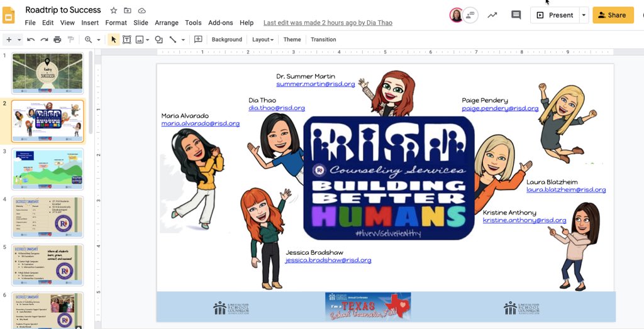Select slide 3 thumbnail
Screen dimensions: 644x329
[48, 169]
